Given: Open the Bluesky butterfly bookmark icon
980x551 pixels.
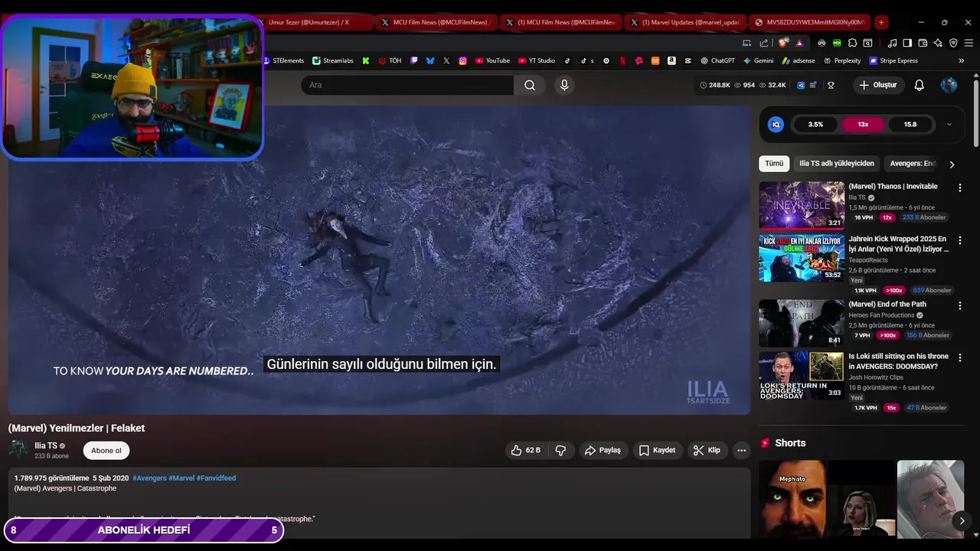Looking at the screenshot, I should pyautogui.click(x=430, y=60).
